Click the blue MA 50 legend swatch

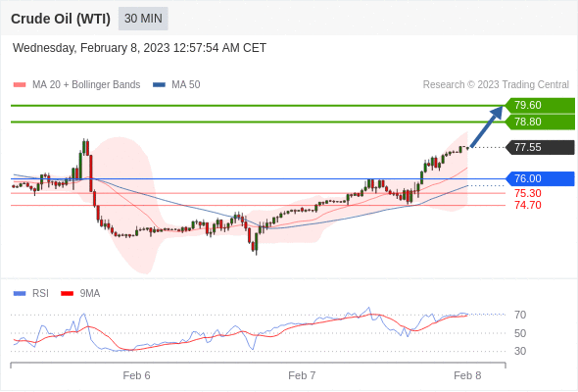pos(159,85)
